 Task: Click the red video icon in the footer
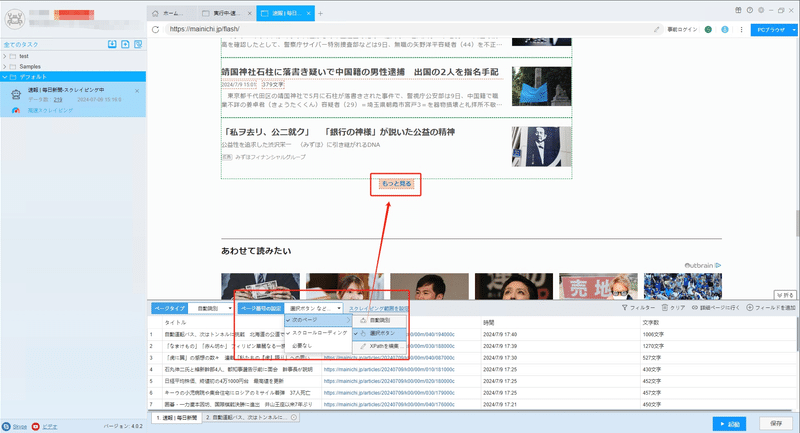(36, 426)
